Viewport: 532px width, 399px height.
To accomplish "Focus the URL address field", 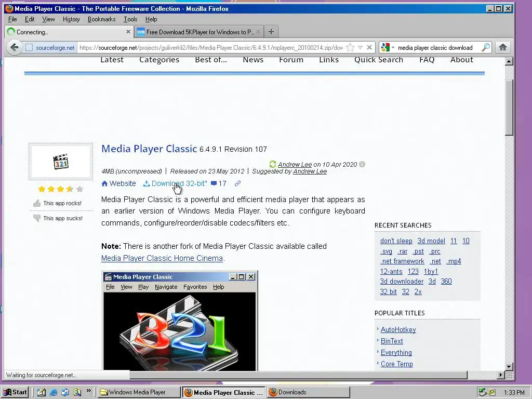I will 210,47.
